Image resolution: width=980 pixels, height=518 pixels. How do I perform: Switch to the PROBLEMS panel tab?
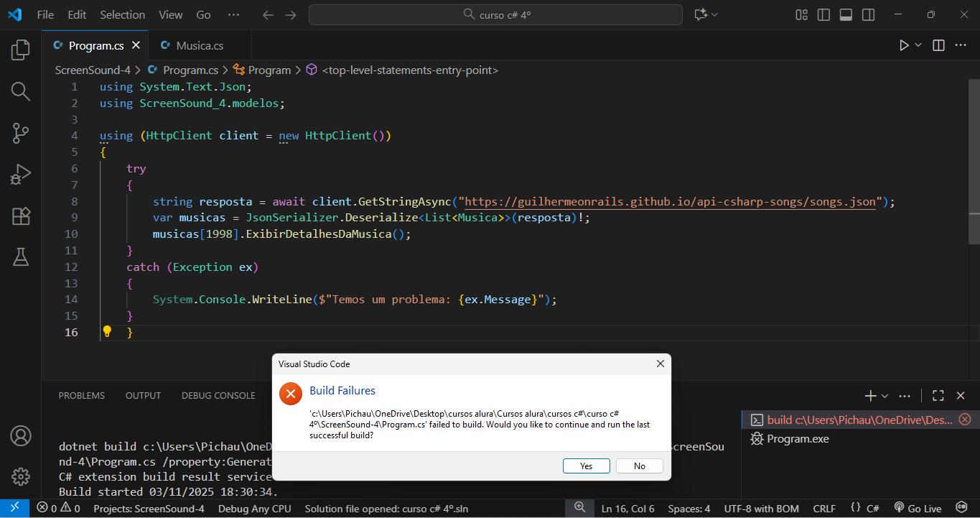point(82,396)
